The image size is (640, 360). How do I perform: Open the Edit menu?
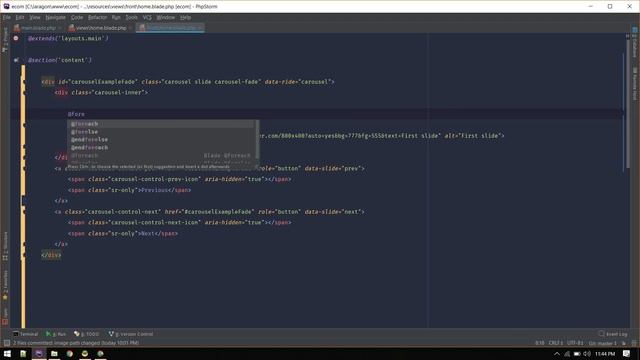(20, 18)
